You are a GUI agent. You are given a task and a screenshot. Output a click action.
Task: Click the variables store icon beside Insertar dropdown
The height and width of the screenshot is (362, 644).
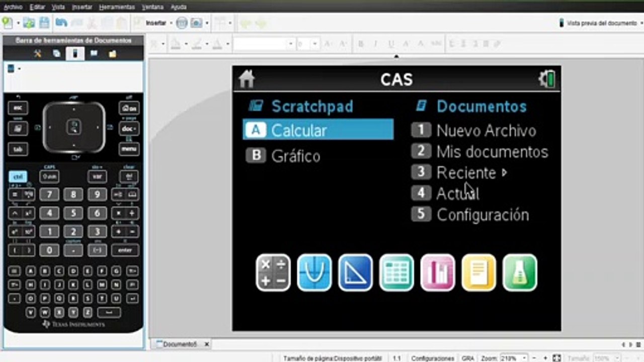[x=182, y=23]
